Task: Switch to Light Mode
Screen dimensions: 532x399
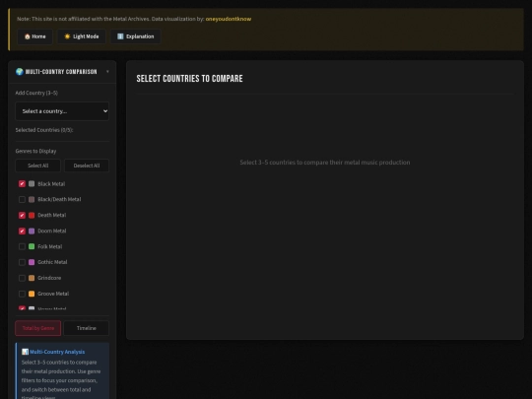Action: pos(82,36)
